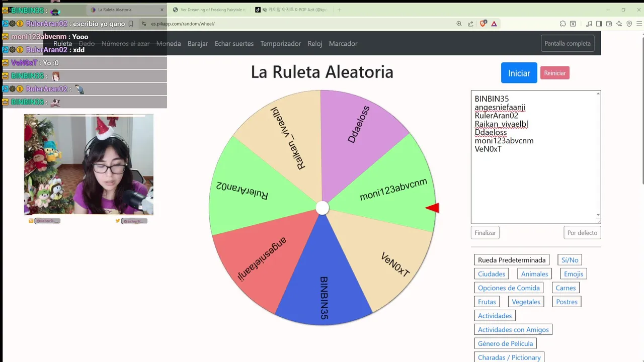The height and width of the screenshot is (362, 644).
Task: Click the bookmark icon near the address
Action: [131, 24]
